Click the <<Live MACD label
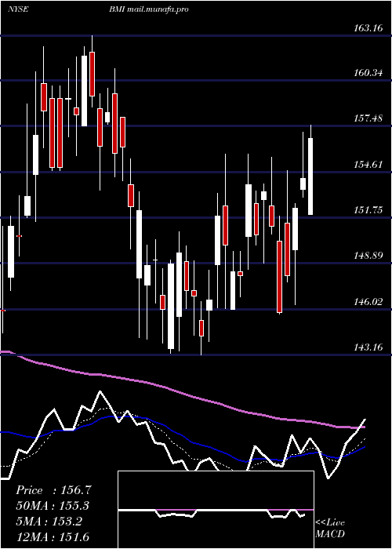Viewport: 392px width, 549px height. coord(330,529)
